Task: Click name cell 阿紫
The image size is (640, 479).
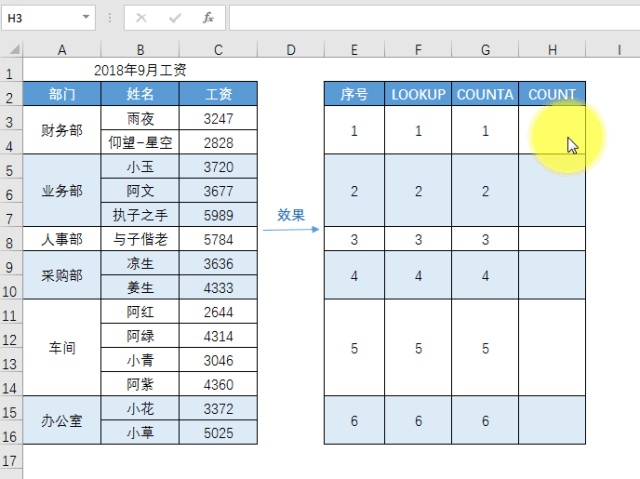Action: 140,384
